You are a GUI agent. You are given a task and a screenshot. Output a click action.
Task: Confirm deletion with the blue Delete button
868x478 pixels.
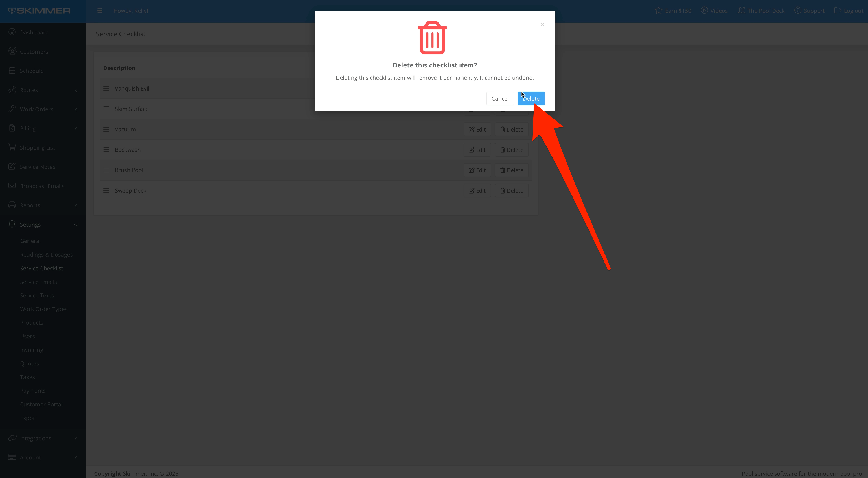(531, 98)
